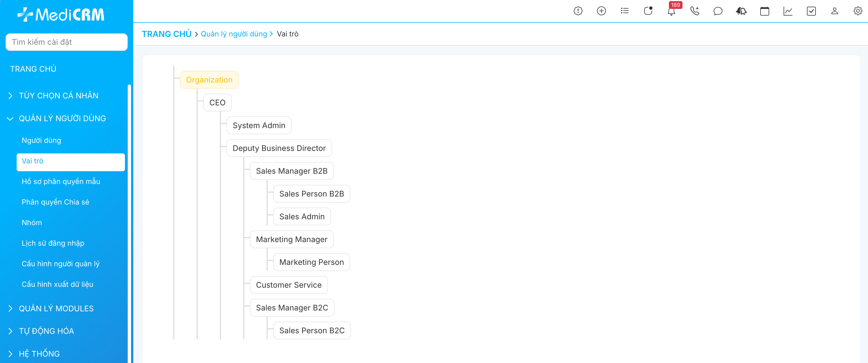This screenshot has height=363, width=868.
Task: Select Phân quyền Chia sẻ menu item
Action: click(x=55, y=202)
